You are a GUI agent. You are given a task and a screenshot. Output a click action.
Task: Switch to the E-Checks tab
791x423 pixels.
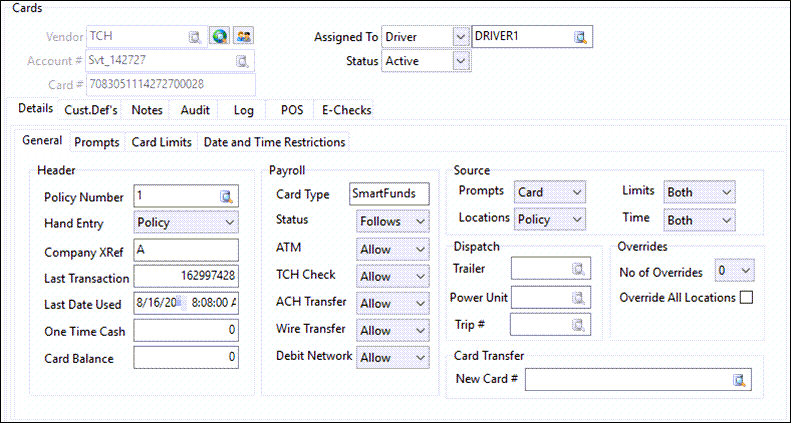[x=345, y=110]
